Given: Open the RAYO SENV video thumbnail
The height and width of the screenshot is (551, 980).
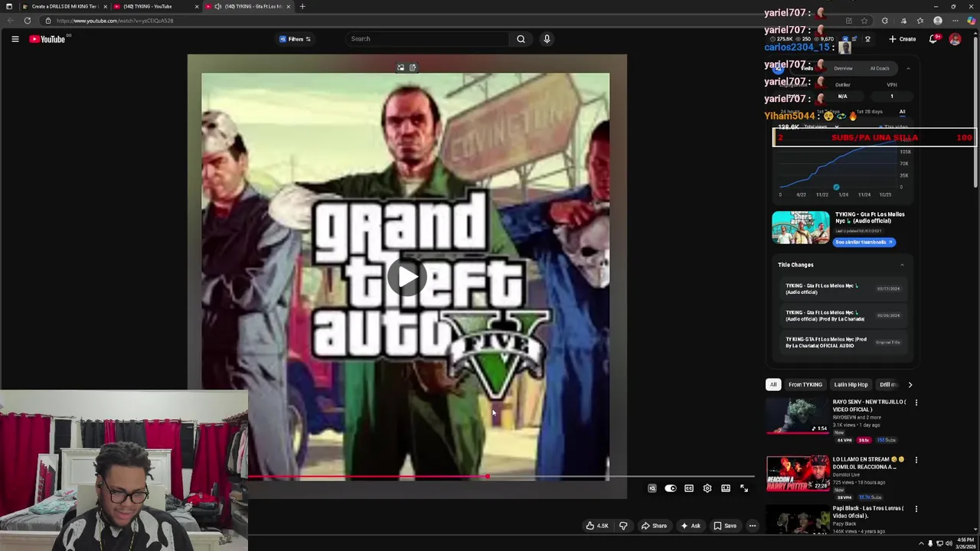Looking at the screenshot, I should (798, 416).
